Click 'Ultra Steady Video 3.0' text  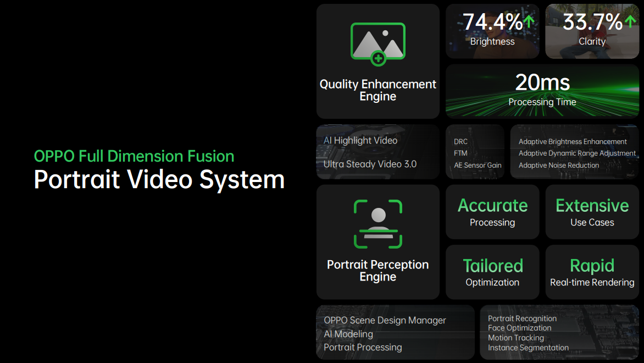coord(370,164)
